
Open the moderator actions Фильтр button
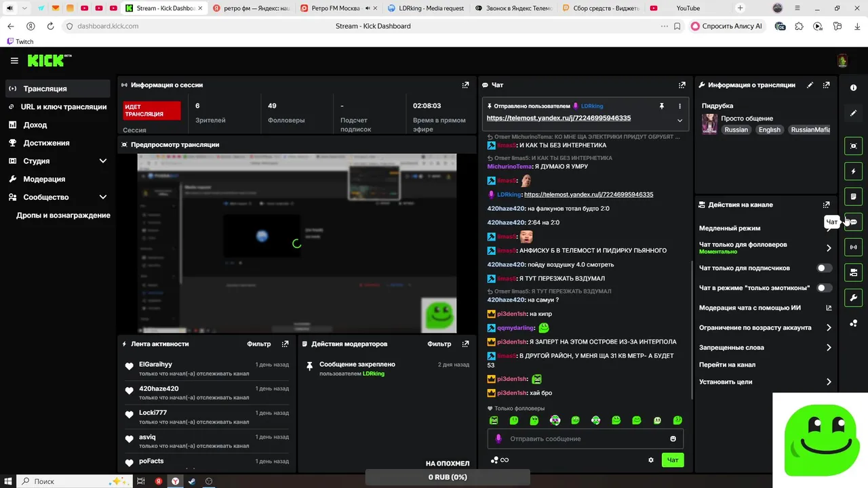coord(439,344)
